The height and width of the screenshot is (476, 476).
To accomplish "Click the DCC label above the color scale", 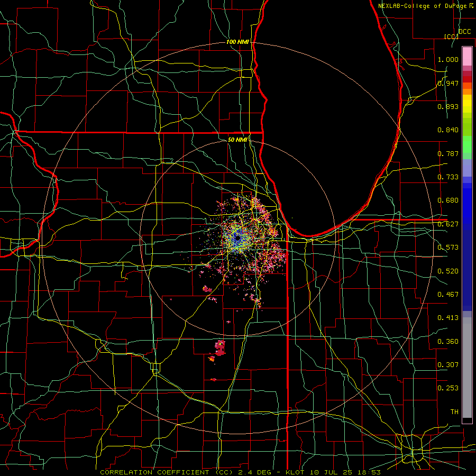I will coord(465,32).
